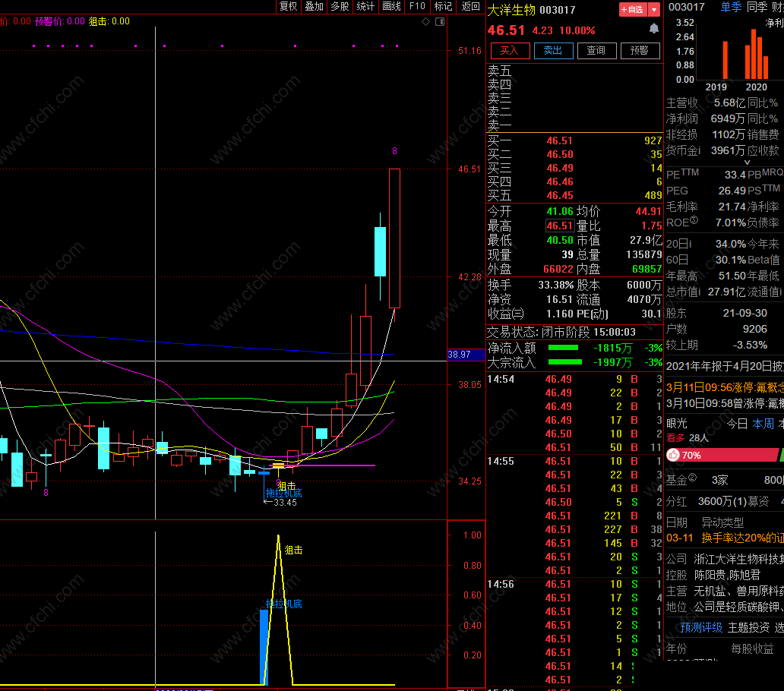The width and height of the screenshot is (784, 691).
Task: Open the 自选 dropdown arrow
Action: pos(654,10)
